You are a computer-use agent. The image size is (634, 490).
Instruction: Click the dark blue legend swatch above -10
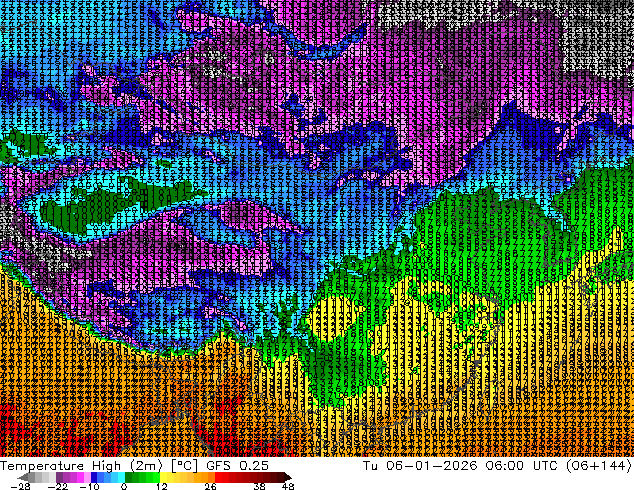point(94,477)
